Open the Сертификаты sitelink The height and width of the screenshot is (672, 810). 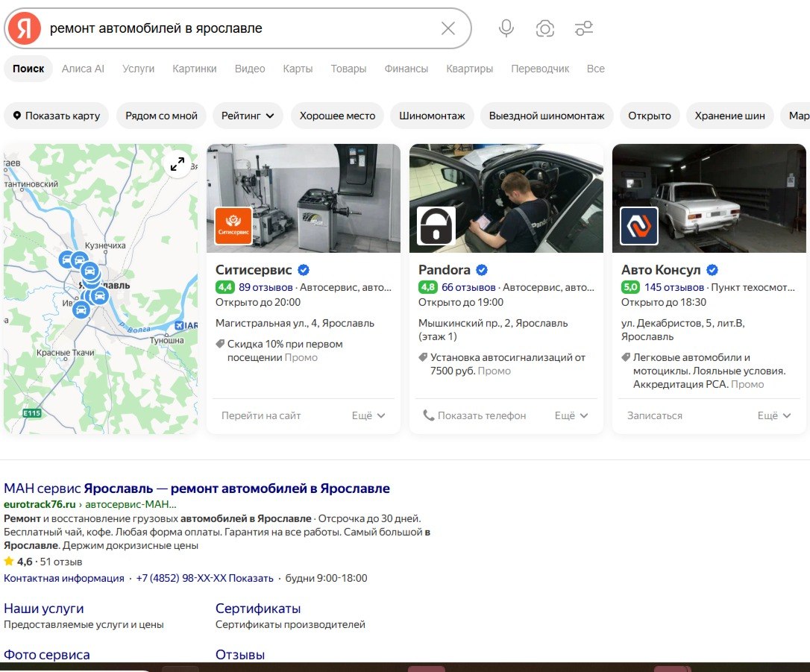tap(258, 609)
